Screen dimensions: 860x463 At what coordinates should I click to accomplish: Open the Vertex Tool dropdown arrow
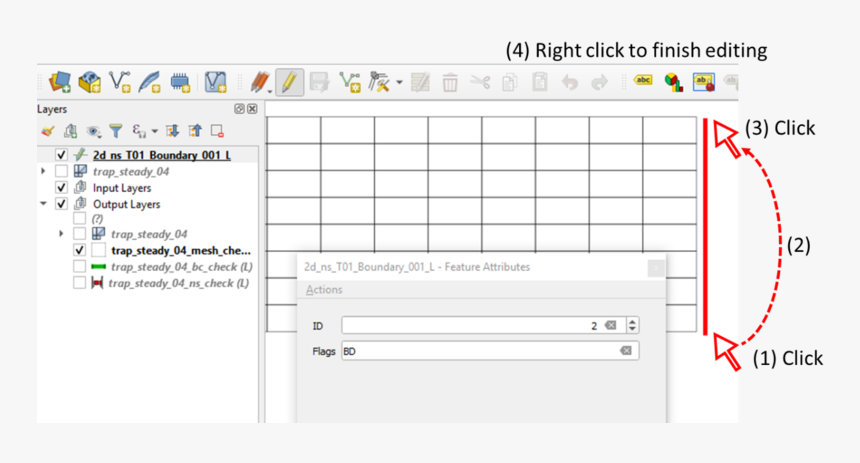click(399, 83)
